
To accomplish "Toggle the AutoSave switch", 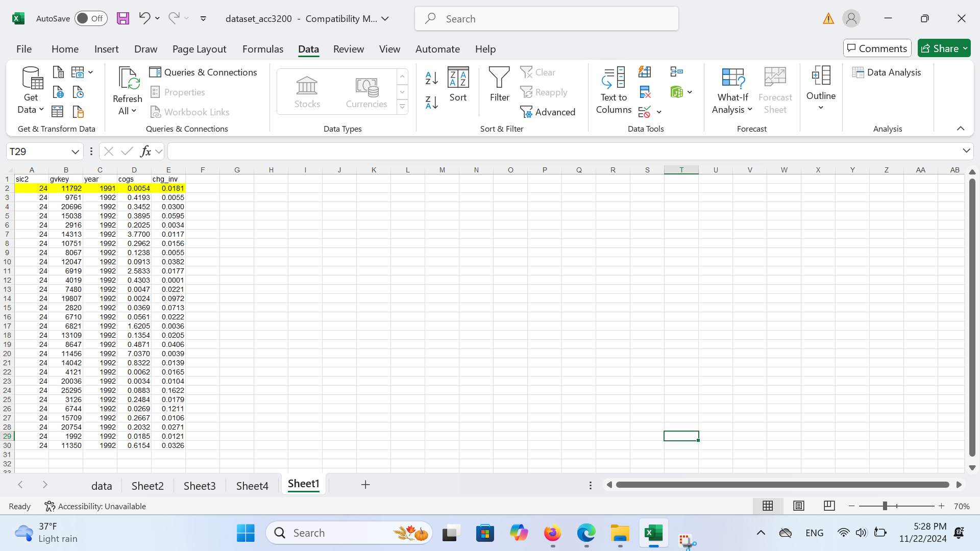I will coord(91,19).
